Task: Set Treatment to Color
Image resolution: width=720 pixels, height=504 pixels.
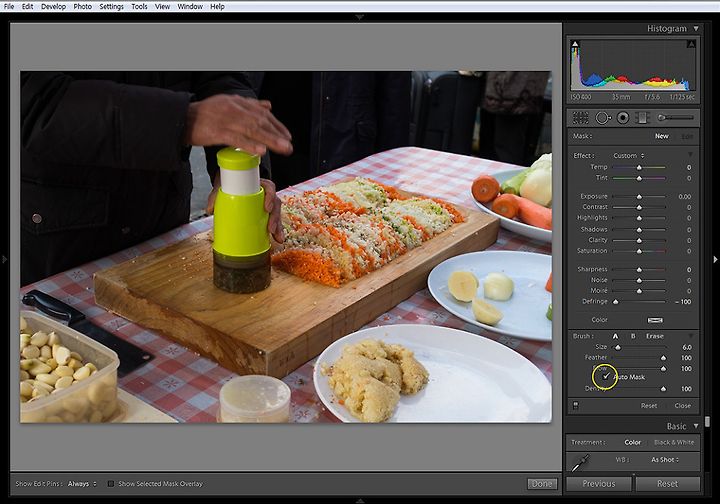Action: [x=632, y=442]
